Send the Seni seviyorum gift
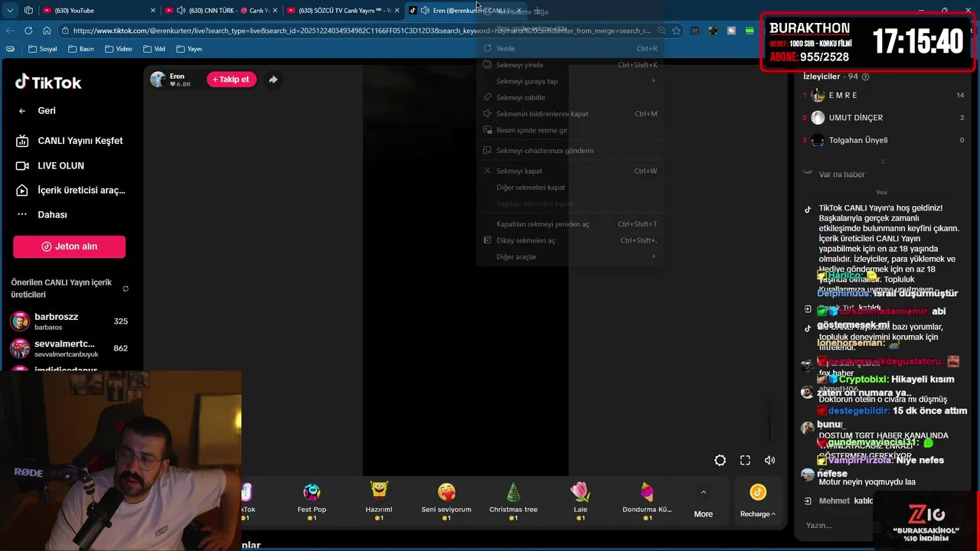Screen dimensions: 980x551 point(446,501)
